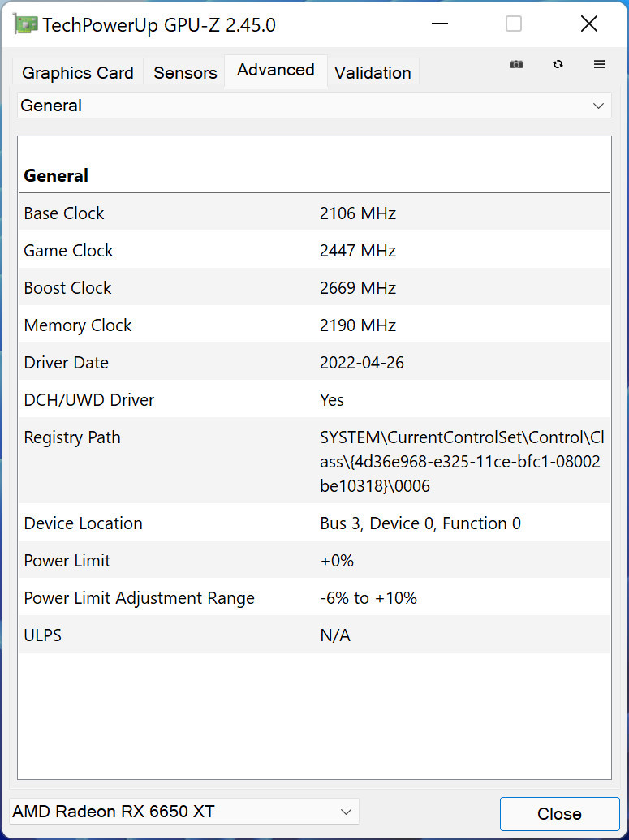Click Bus 3, Device 0, Function 0
This screenshot has height=840, width=629.
coord(420,523)
